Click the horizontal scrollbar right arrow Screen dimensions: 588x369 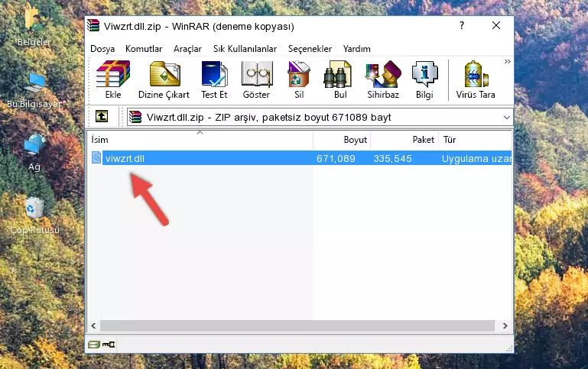505,325
